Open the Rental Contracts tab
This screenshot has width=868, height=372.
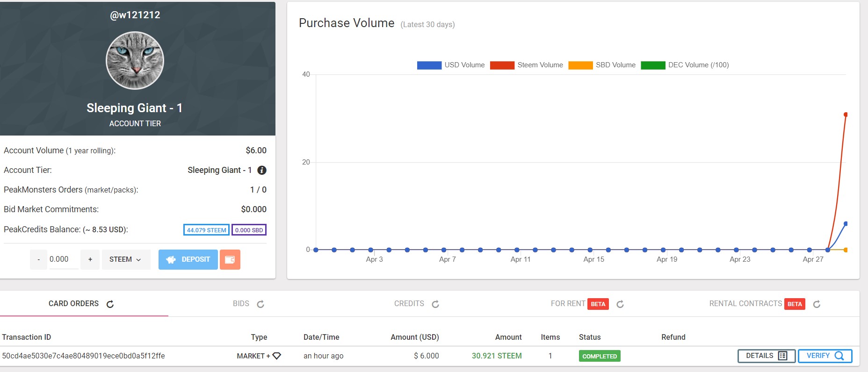(x=745, y=304)
